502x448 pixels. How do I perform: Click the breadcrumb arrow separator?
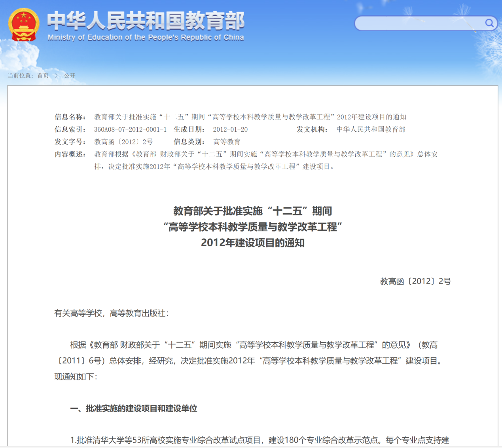coord(56,76)
